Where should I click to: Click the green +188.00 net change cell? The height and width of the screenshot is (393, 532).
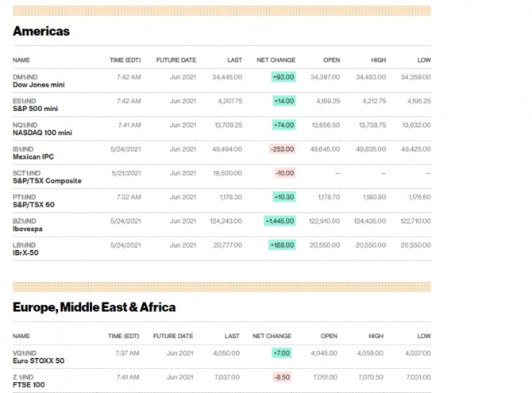coord(283,245)
